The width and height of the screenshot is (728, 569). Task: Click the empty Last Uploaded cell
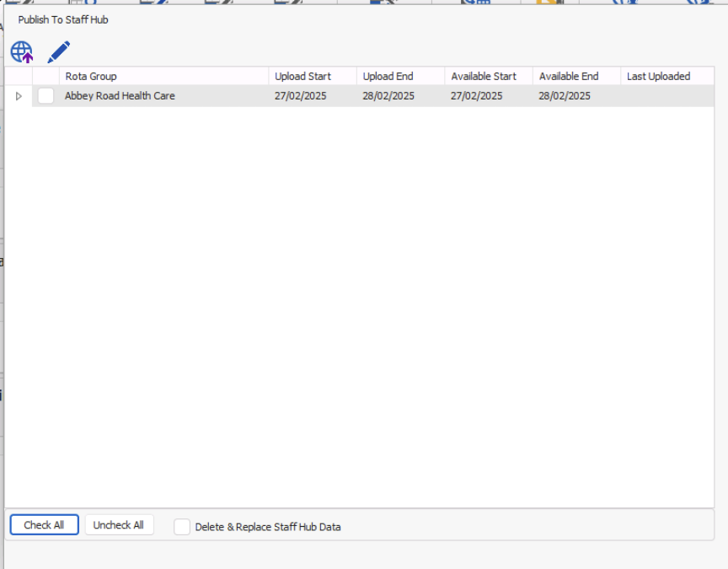[x=666, y=96]
